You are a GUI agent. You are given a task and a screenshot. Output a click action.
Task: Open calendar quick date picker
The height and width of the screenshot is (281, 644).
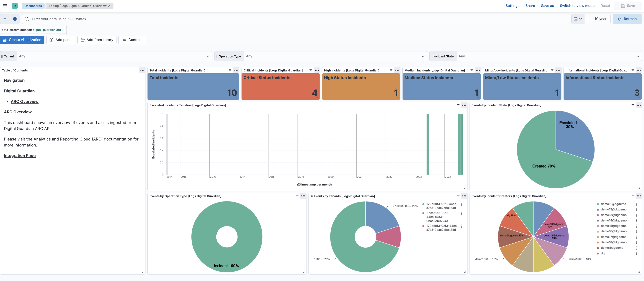click(578, 19)
